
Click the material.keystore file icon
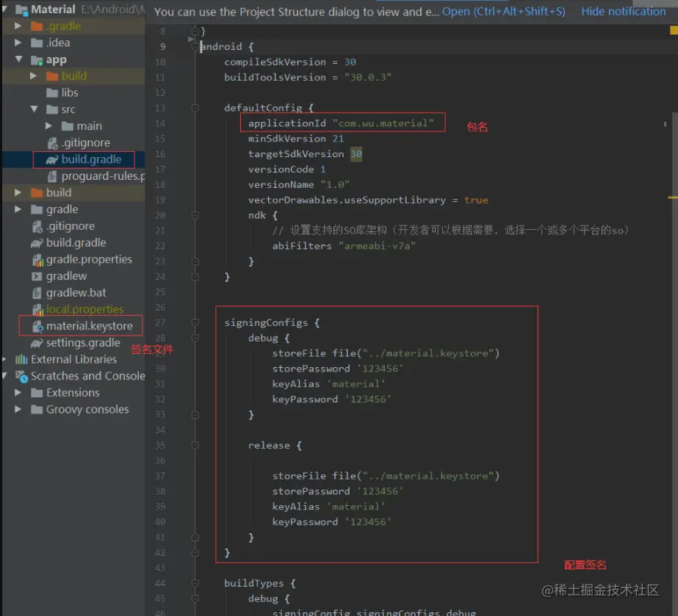38,327
